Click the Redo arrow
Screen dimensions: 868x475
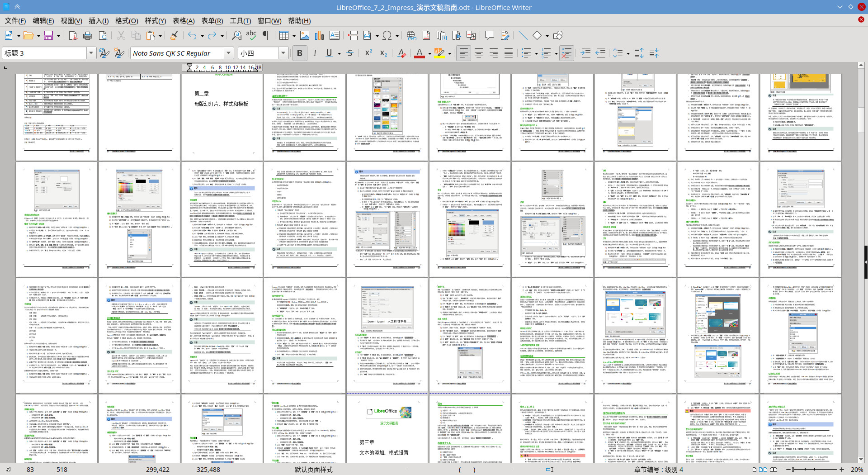click(x=212, y=35)
